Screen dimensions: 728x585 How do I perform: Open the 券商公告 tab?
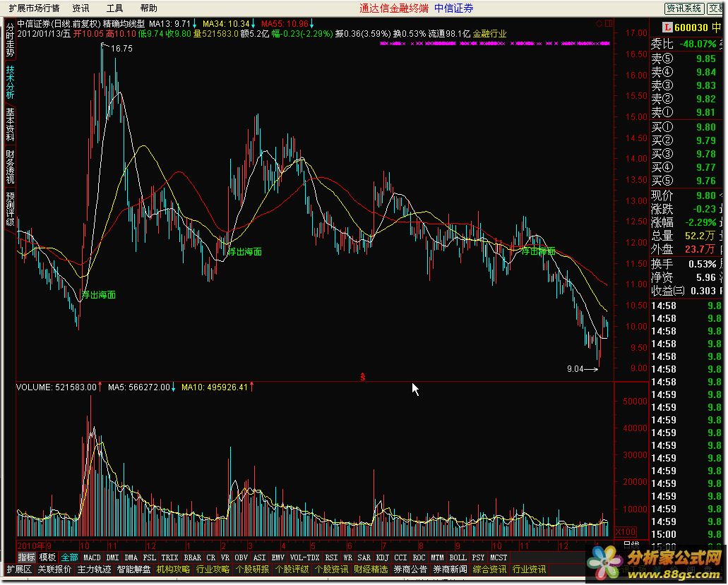410,569
